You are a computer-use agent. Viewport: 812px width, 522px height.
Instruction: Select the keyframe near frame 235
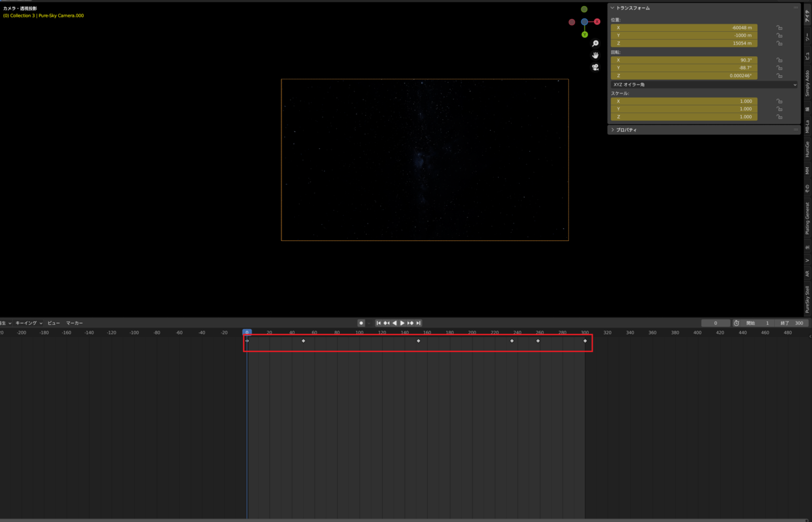click(x=512, y=341)
